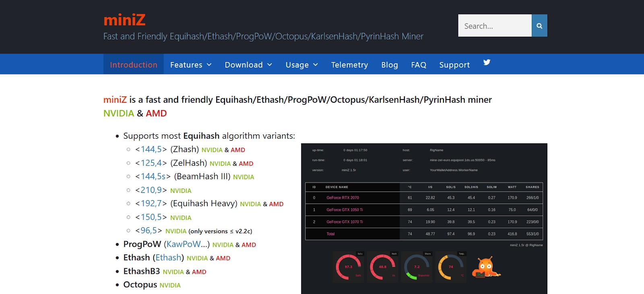Viewport: 644px width, 294px height.
Task: Click the search magnifier button
Action: click(x=539, y=26)
